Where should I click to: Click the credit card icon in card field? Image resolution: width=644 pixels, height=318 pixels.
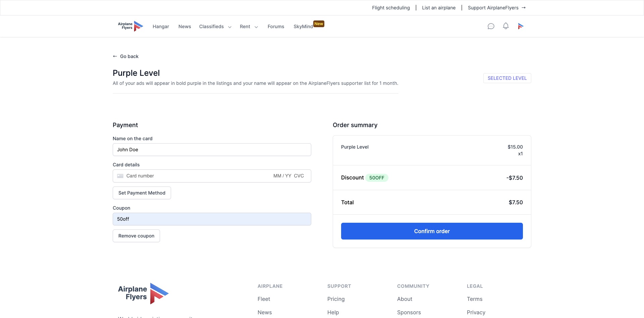click(120, 176)
